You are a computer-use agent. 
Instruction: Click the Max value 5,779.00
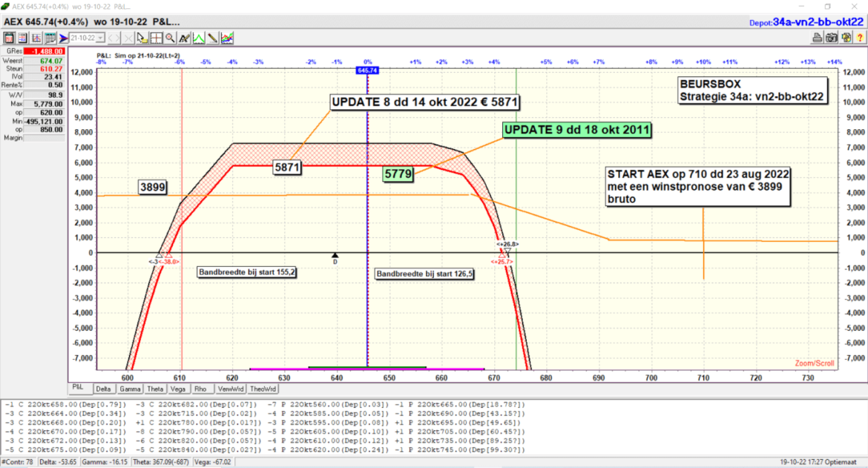[x=45, y=104]
